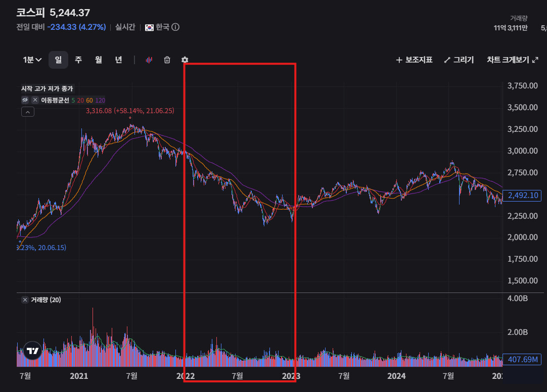Remove the 이동평균선 indicator
This screenshot has width=547, height=392.
coord(35,101)
